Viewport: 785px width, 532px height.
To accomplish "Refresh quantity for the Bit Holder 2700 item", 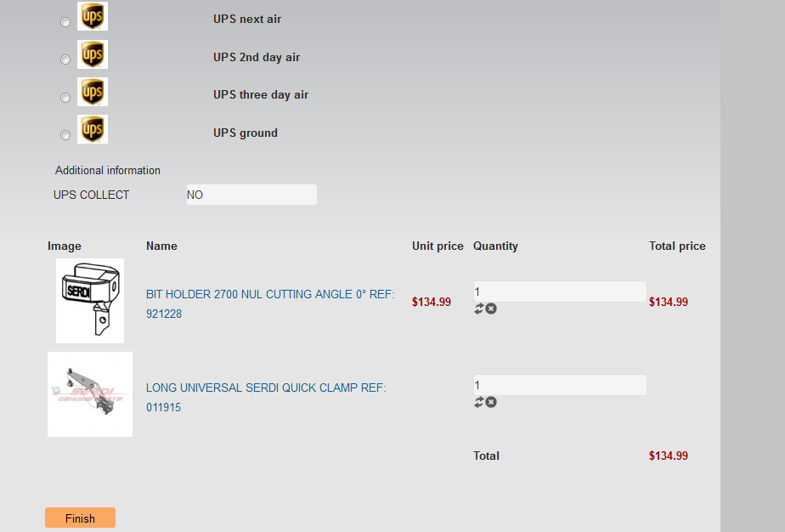I will [x=478, y=308].
